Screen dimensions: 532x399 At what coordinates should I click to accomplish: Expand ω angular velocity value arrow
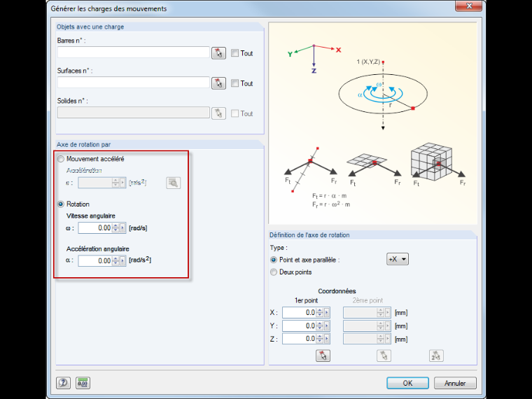122,228
